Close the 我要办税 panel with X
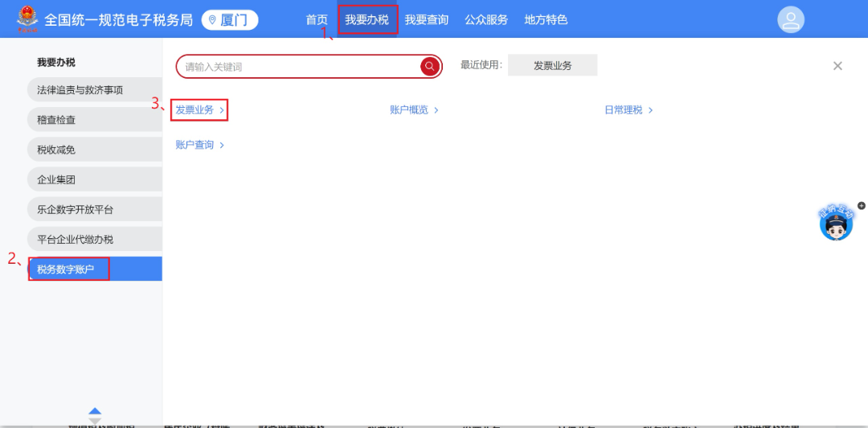The width and height of the screenshot is (868, 428). tap(837, 66)
